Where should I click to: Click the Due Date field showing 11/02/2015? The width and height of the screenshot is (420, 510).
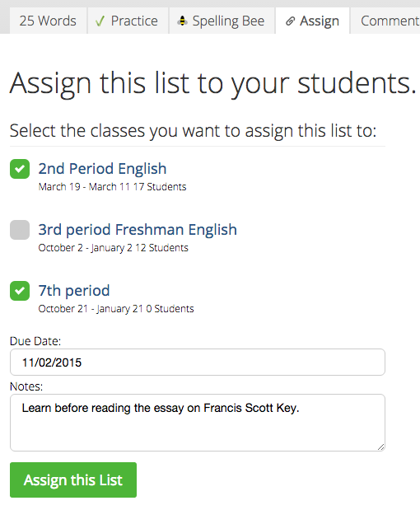198,362
